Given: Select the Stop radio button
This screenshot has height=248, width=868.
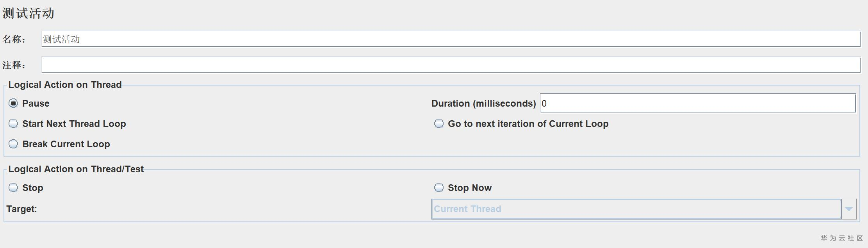Looking at the screenshot, I should point(13,188).
